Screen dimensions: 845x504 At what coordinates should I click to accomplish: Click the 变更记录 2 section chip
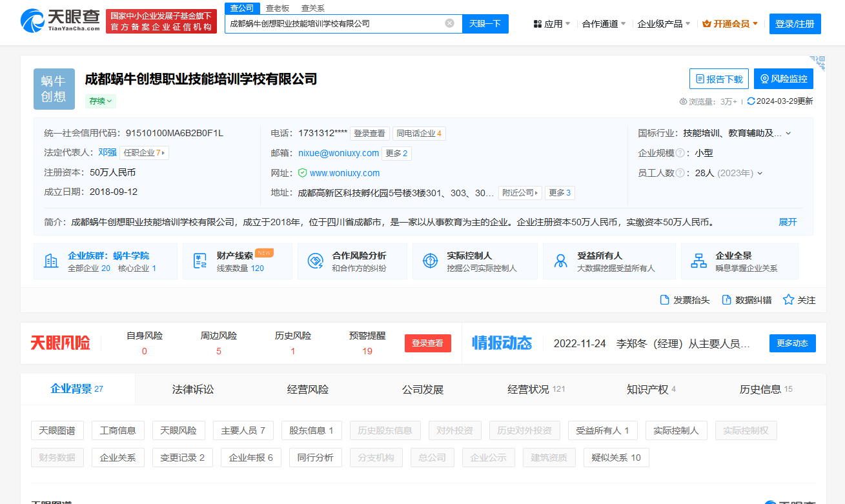183,458
